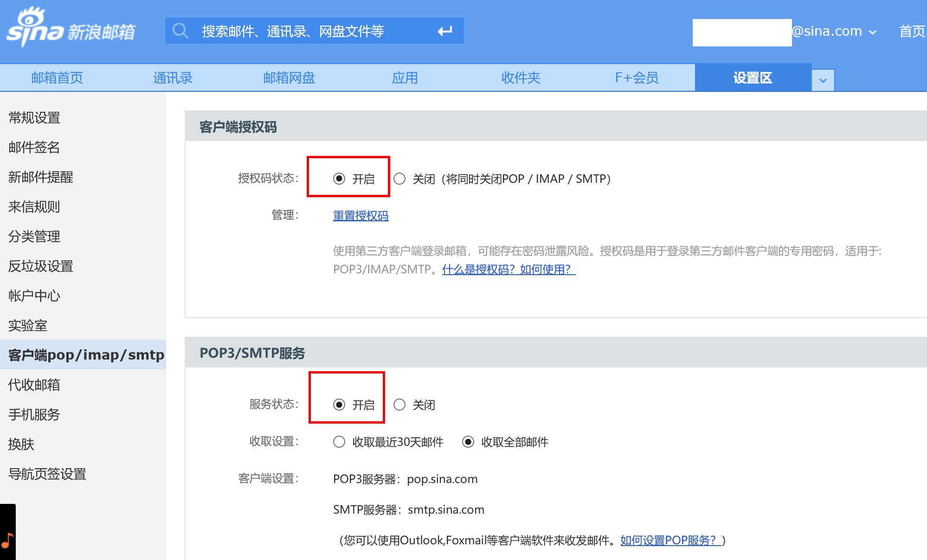Click the 重置授权码 link

[x=360, y=216]
